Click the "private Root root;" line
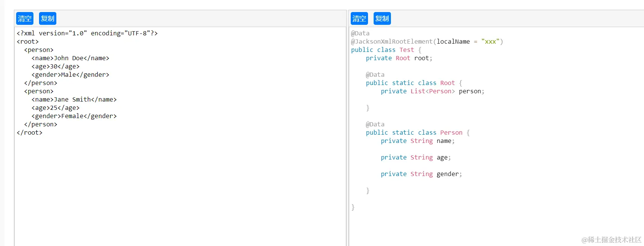The width and height of the screenshot is (644, 246). coord(399,58)
